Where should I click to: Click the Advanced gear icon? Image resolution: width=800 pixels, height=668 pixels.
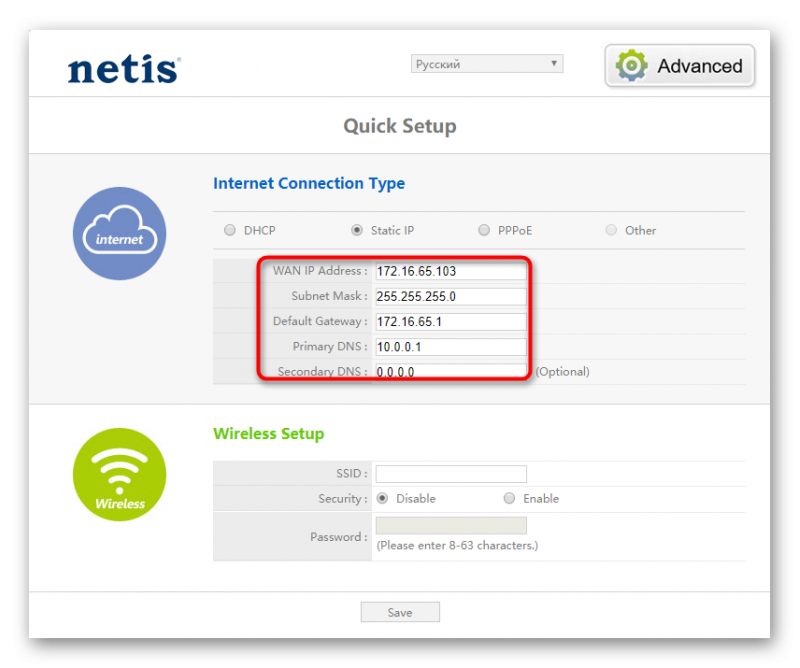[632, 65]
